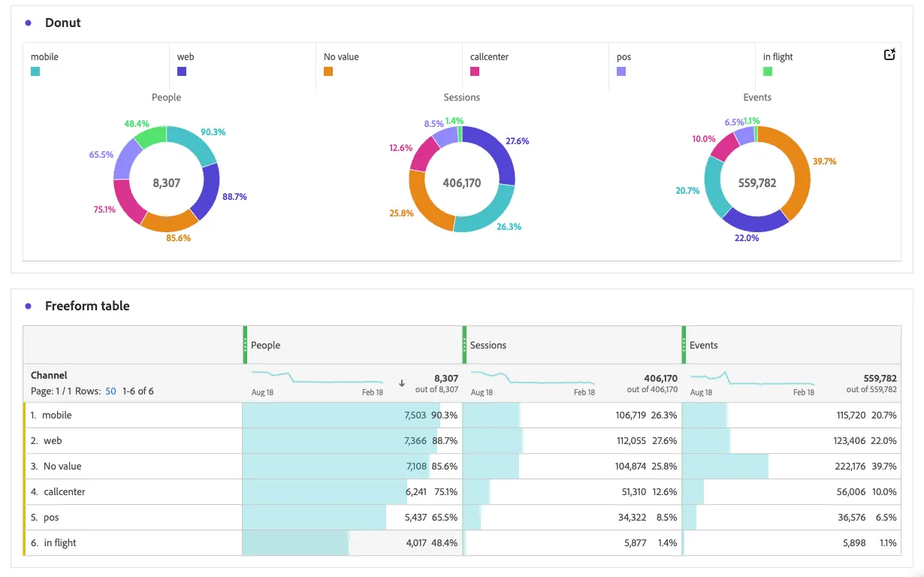Click the Events donut center total 559,782
The width and height of the screenshot is (924, 577).
pos(757,183)
